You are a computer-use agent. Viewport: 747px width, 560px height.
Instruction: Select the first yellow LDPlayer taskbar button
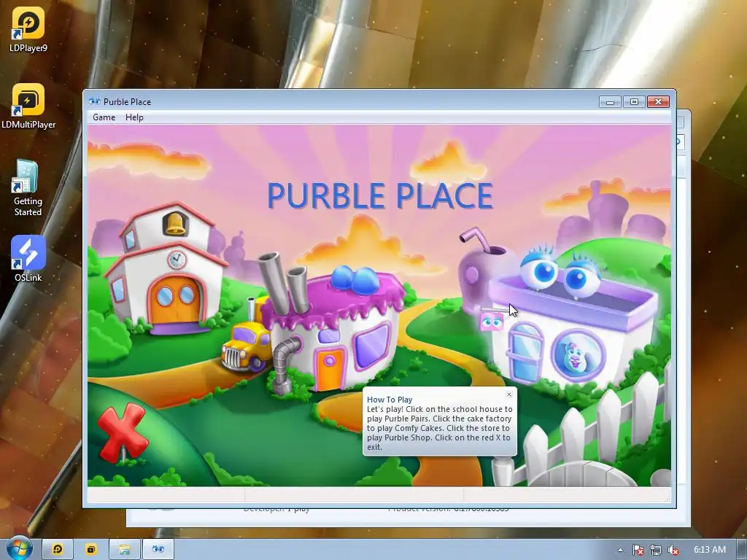coord(58,550)
